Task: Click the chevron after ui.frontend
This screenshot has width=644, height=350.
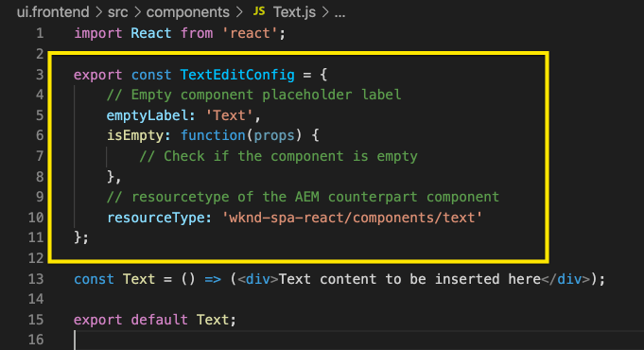Action: click(x=98, y=12)
